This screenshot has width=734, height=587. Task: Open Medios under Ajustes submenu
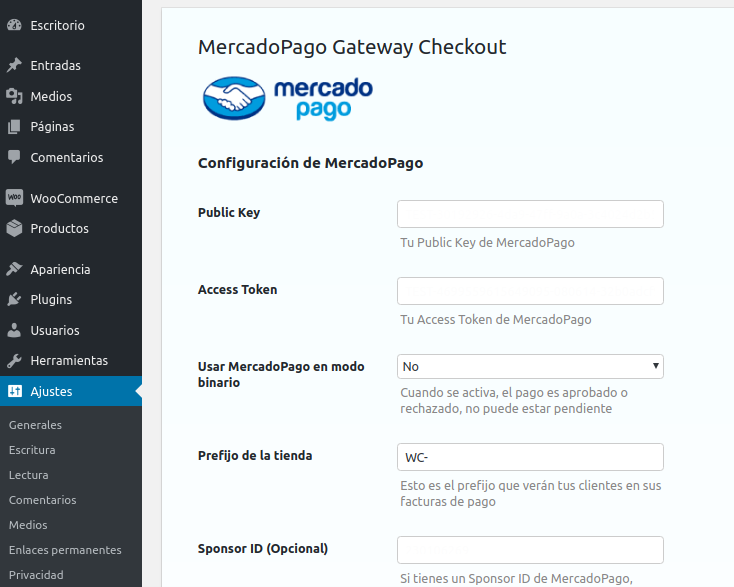pos(28,525)
